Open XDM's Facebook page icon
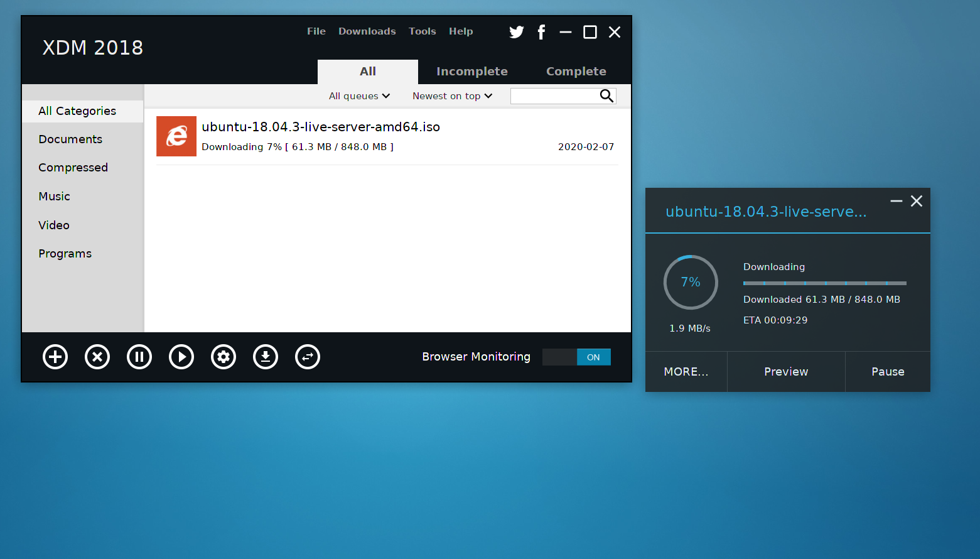Viewport: 980px width, 559px height. tap(541, 31)
